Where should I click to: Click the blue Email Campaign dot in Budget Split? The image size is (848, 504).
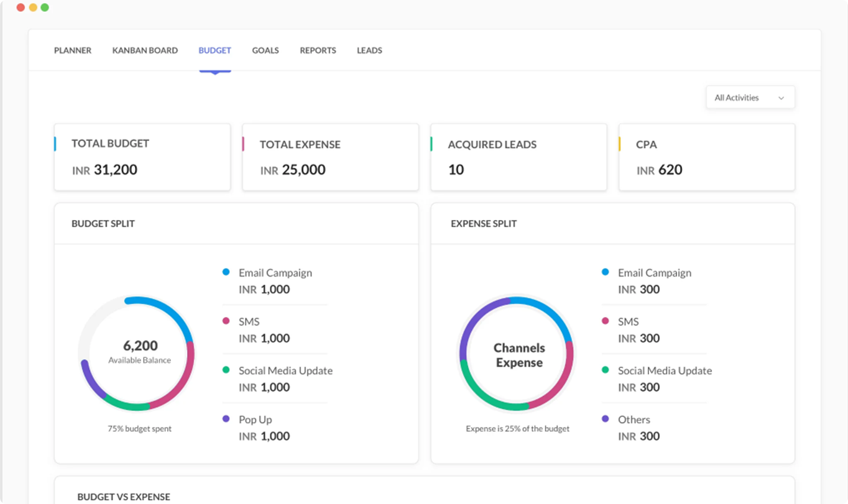226,272
